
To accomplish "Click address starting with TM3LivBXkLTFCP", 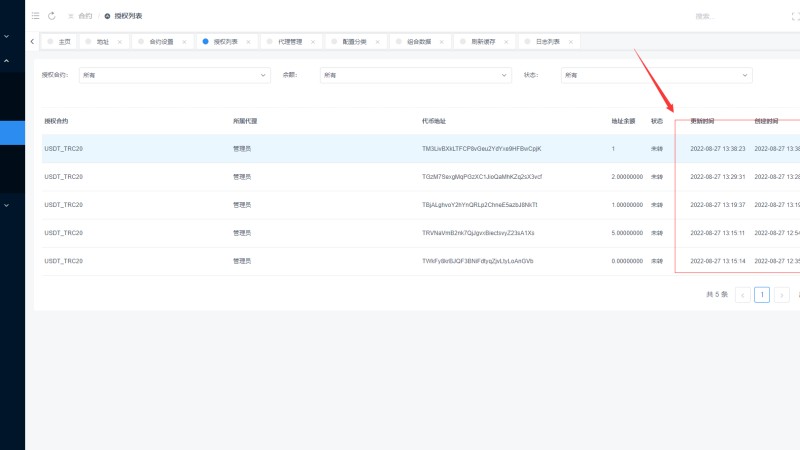I will click(x=481, y=148).
